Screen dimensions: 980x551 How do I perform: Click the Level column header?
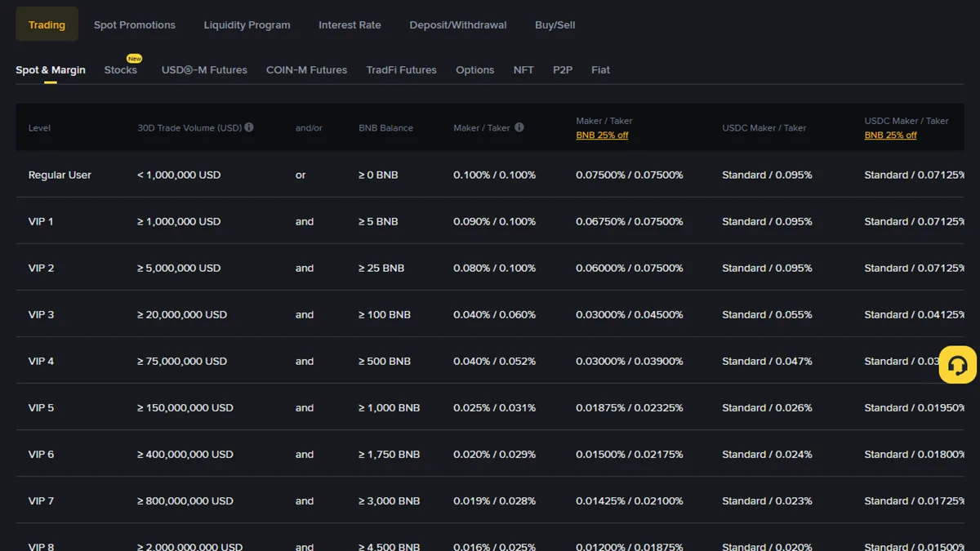click(x=39, y=128)
